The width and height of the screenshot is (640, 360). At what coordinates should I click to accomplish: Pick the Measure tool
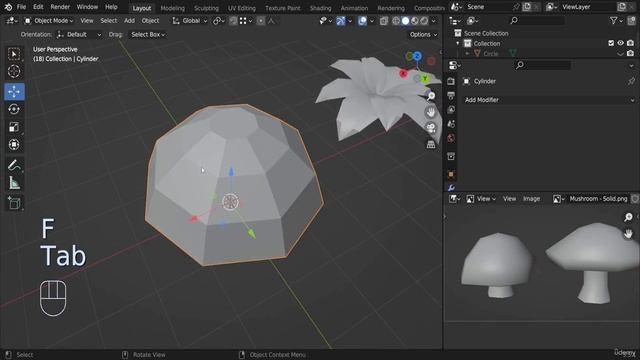tap(14, 183)
